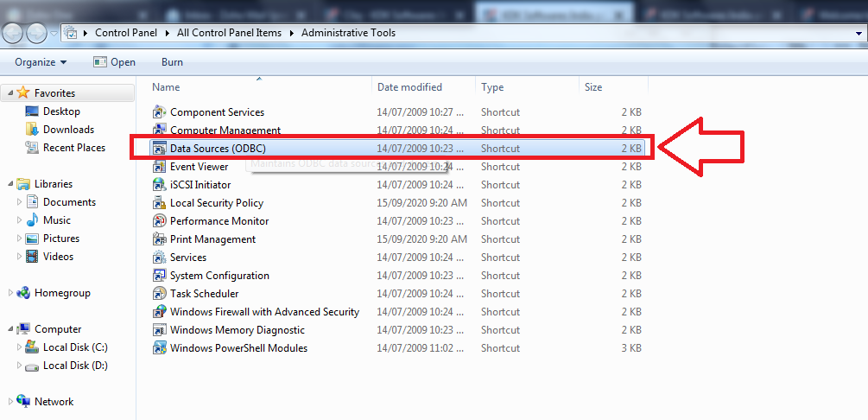Click the Print Management date 15/09/2020 9:20 AM
Screen dimensions: 868x420
421,239
